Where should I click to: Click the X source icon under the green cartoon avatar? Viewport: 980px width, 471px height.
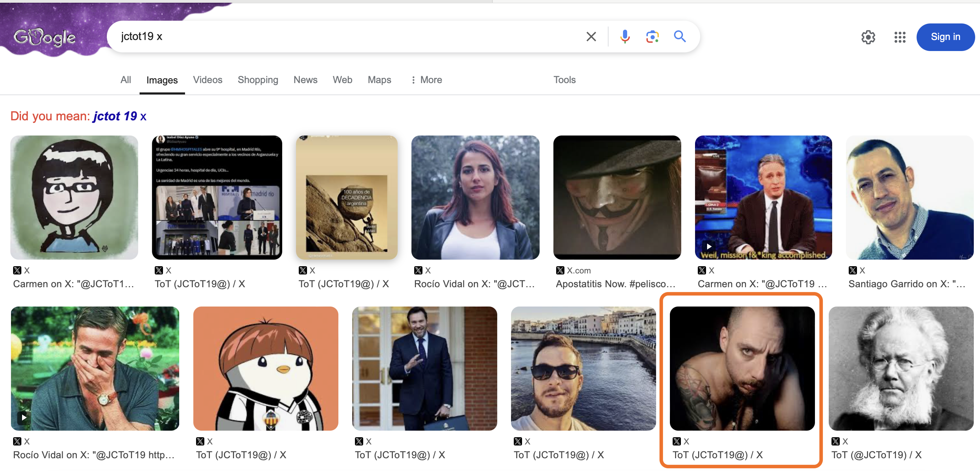pyautogui.click(x=17, y=270)
